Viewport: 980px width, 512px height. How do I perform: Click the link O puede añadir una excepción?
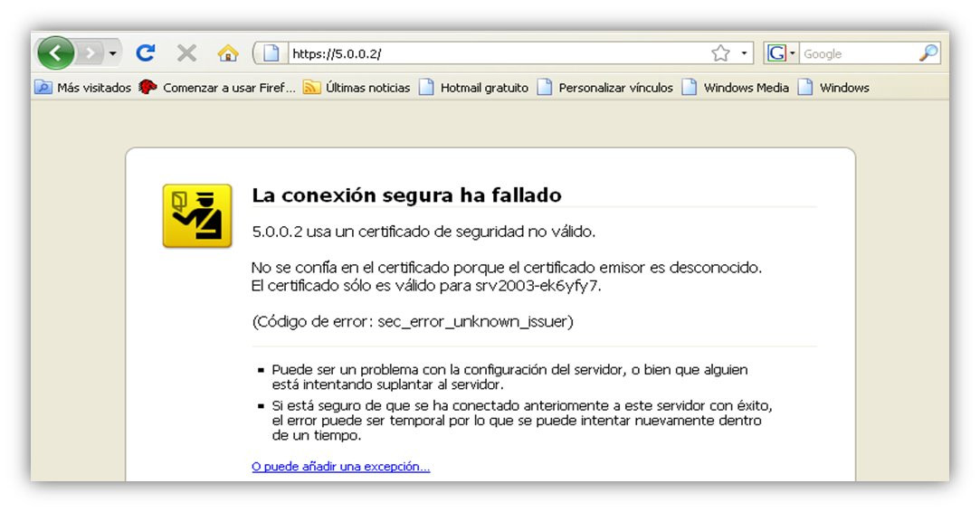(340, 467)
